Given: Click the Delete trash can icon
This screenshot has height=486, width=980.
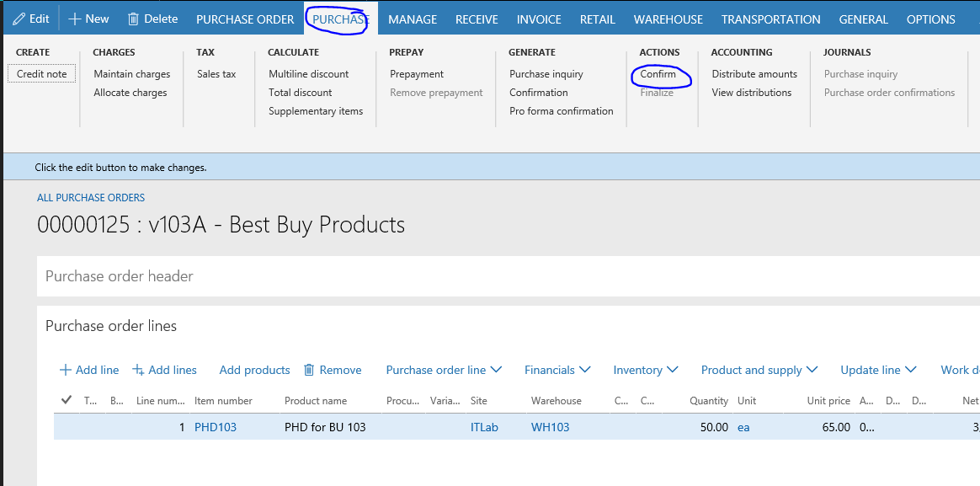Looking at the screenshot, I should point(133,19).
